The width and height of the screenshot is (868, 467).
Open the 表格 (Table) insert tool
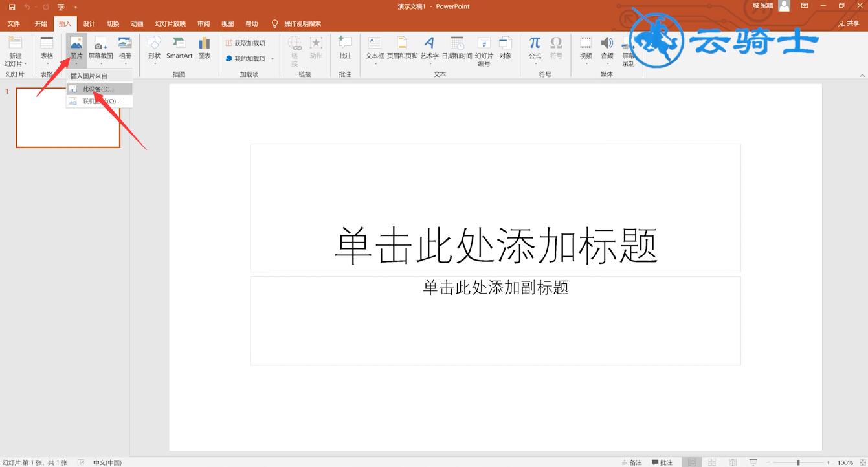pos(47,51)
